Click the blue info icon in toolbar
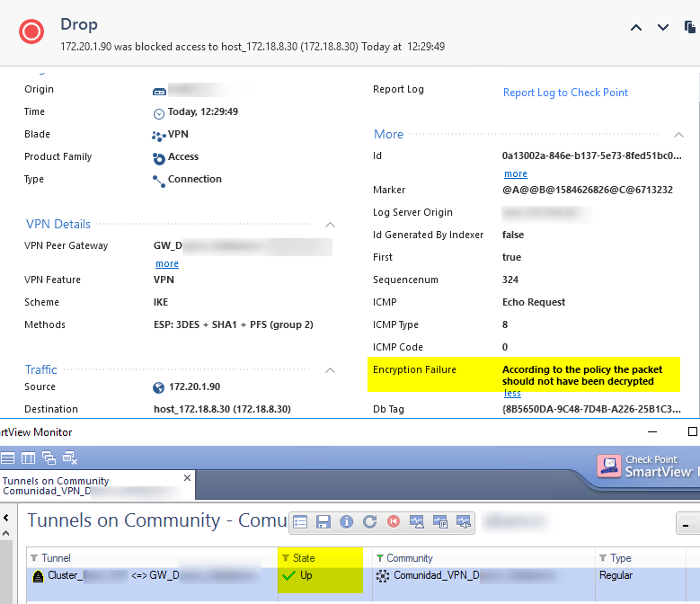700x604 pixels. tap(347, 521)
